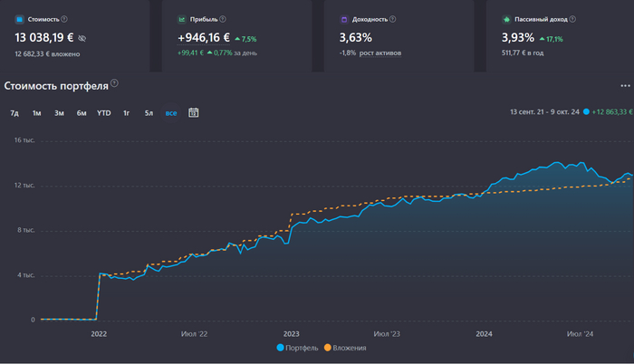Click help icon next to Стоимость
The height and width of the screenshot is (364, 634).
pyautogui.click(x=64, y=18)
